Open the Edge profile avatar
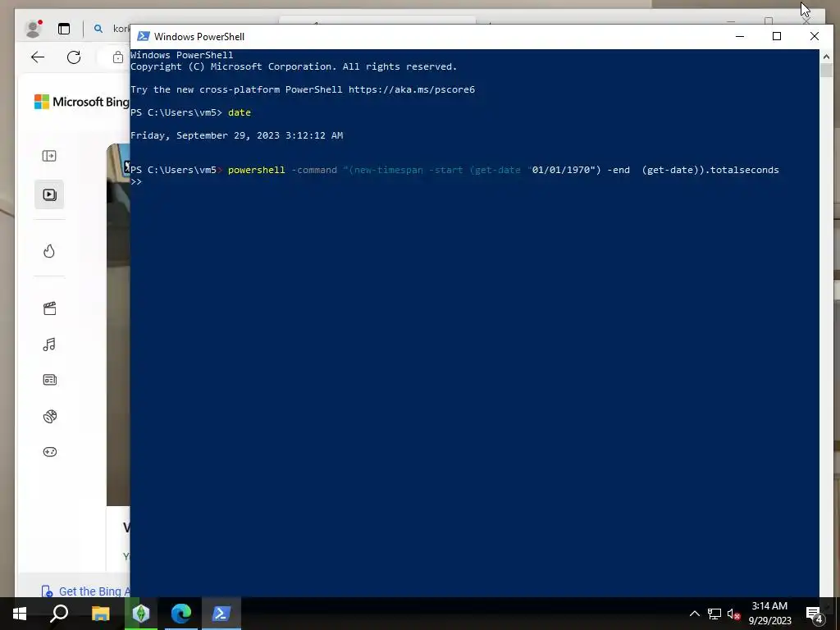 click(33, 29)
